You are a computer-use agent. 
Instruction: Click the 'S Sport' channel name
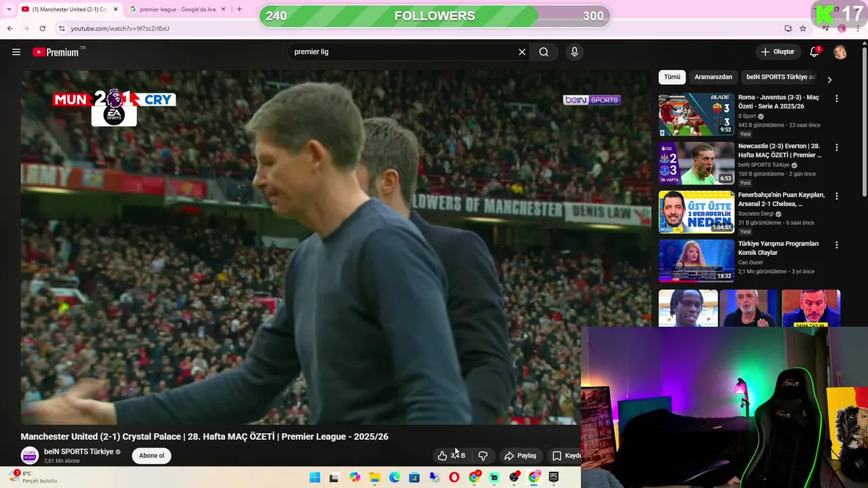[747, 116]
